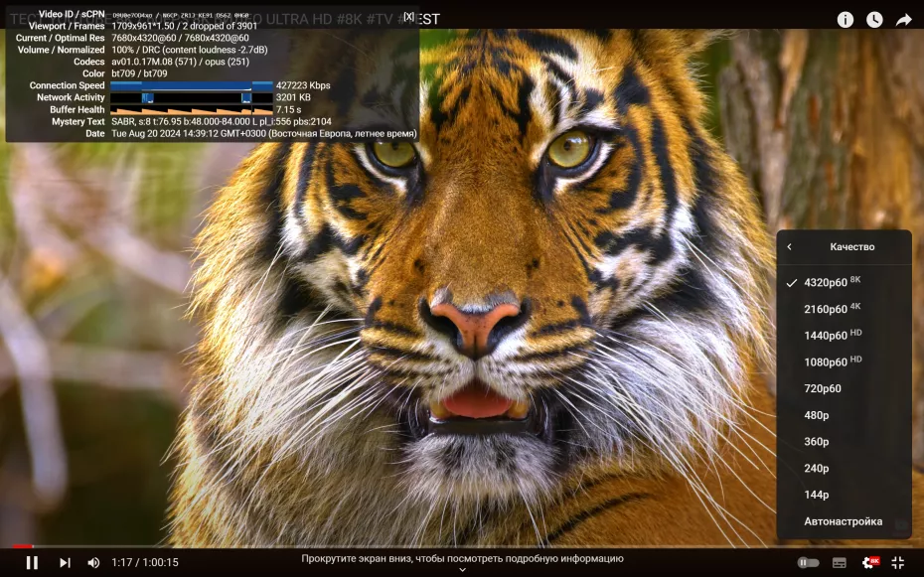Image resolution: width=924 pixels, height=577 pixels.
Task: Exit fullscreen mode
Action: [897, 563]
